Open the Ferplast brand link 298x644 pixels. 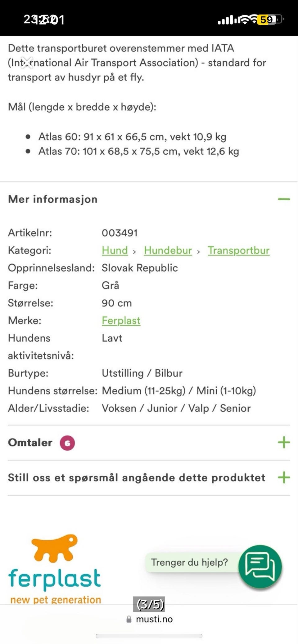point(121,321)
